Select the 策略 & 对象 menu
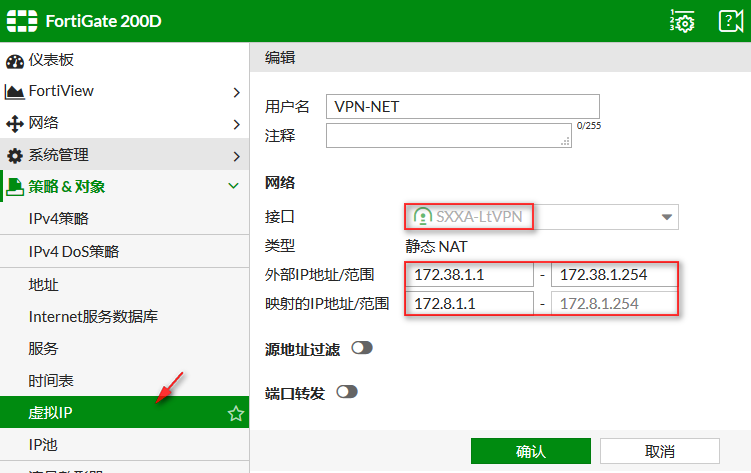This screenshot has width=751, height=473. [125, 186]
